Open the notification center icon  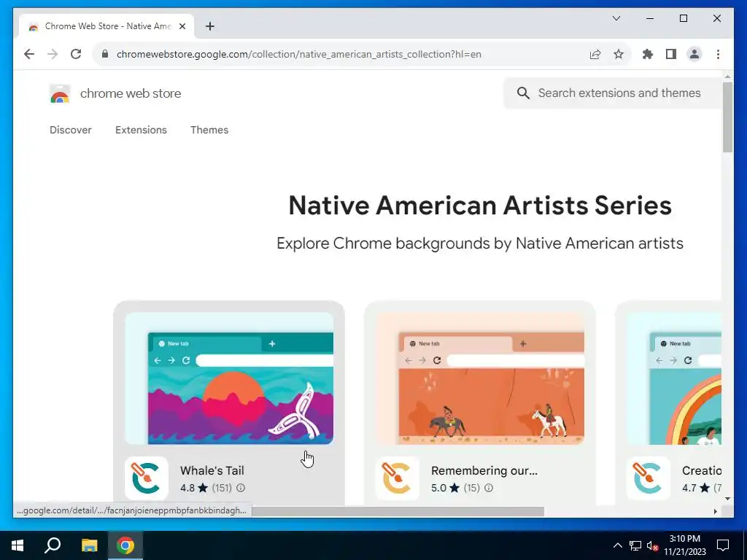tap(723, 545)
